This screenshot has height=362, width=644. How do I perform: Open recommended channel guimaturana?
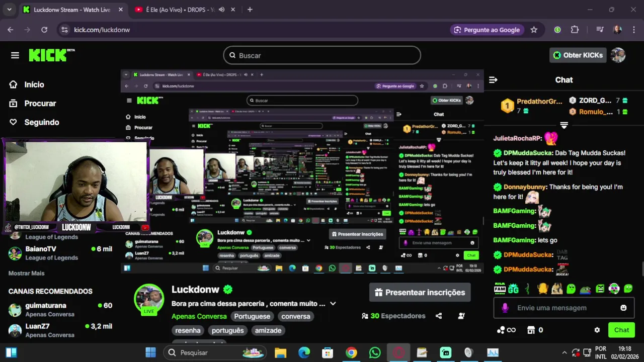tap(60, 309)
